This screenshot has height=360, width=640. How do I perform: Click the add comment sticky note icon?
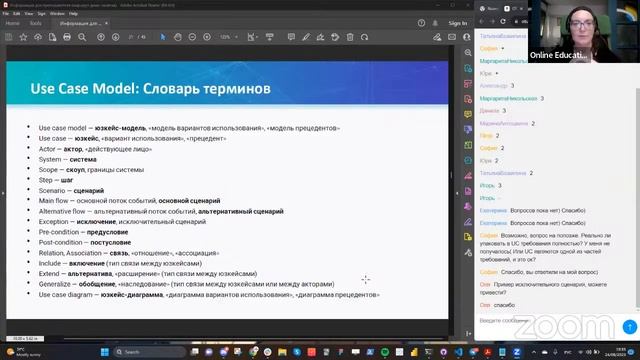point(291,37)
